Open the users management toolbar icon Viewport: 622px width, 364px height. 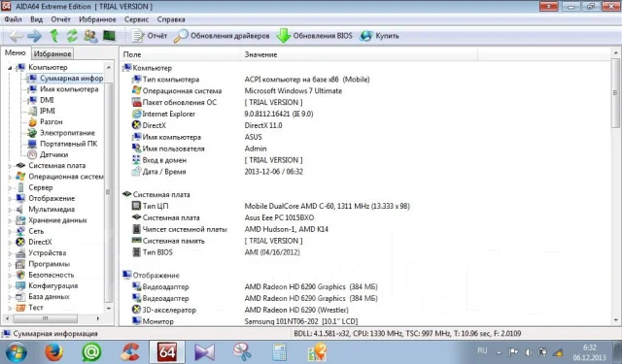90,36
